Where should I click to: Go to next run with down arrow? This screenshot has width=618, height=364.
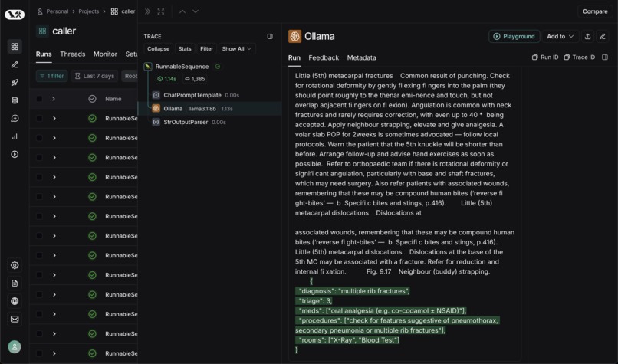click(x=196, y=11)
